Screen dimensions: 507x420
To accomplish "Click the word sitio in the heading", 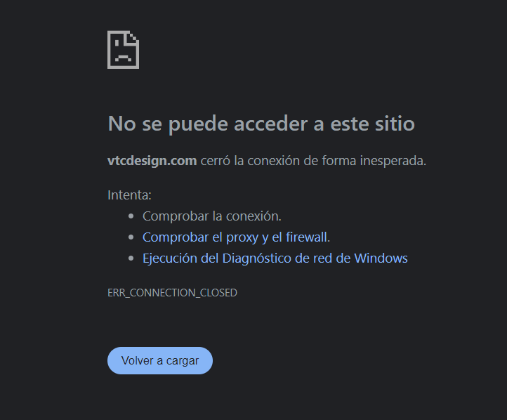I will [x=395, y=123].
